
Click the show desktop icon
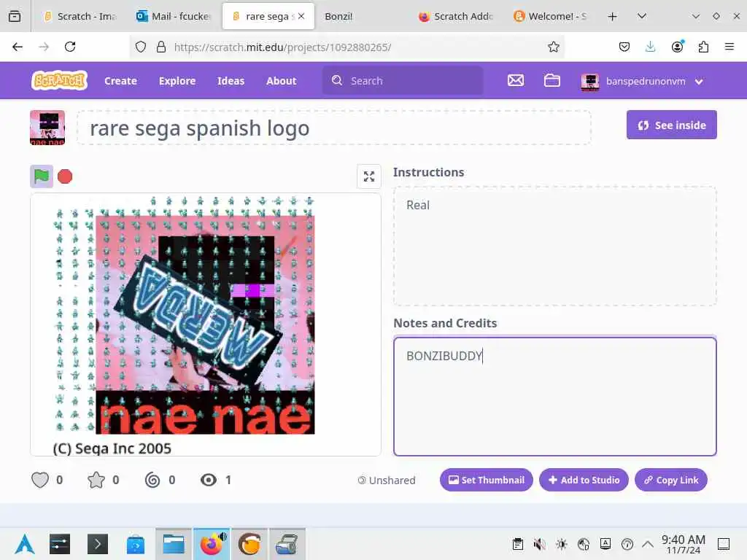pyautogui.click(x=724, y=544)
